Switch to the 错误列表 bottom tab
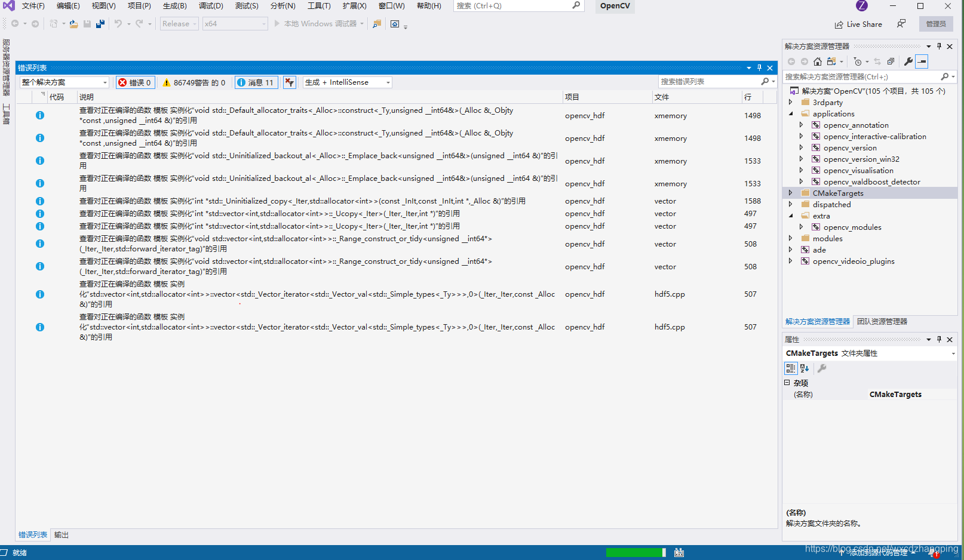The width and height of the screenshot is (964, 560). 33,535
